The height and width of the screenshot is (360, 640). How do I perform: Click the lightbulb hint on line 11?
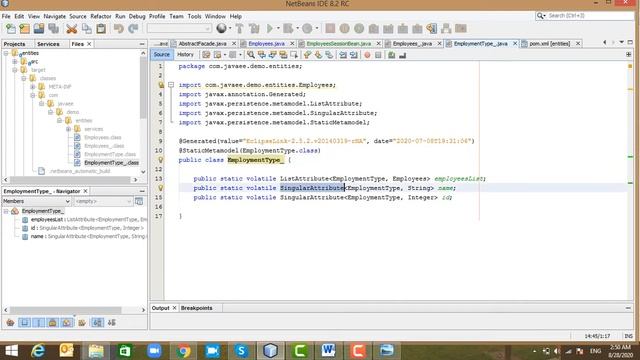[x=160, y=160]
